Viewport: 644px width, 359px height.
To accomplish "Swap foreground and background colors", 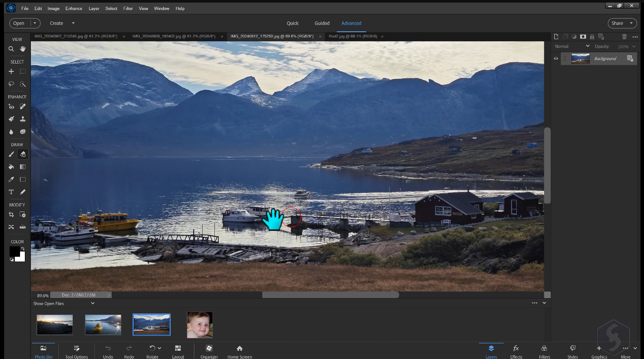I will [x=23, y=248].
